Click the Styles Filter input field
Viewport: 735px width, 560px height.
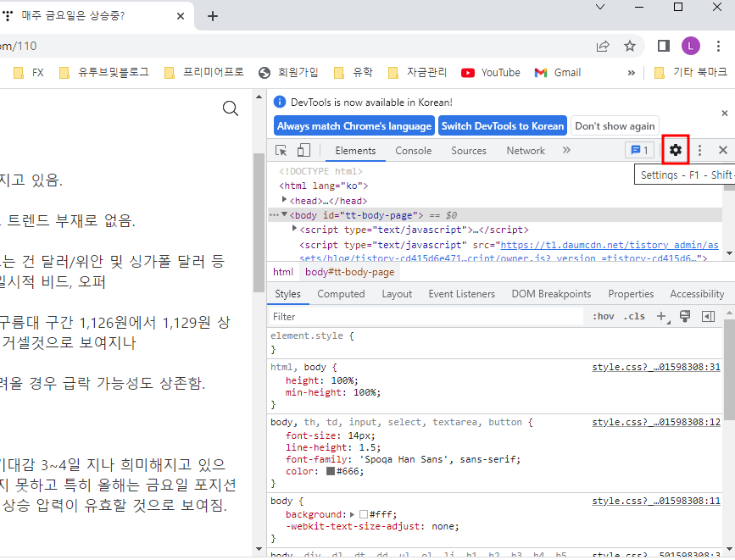coord(426,317)
